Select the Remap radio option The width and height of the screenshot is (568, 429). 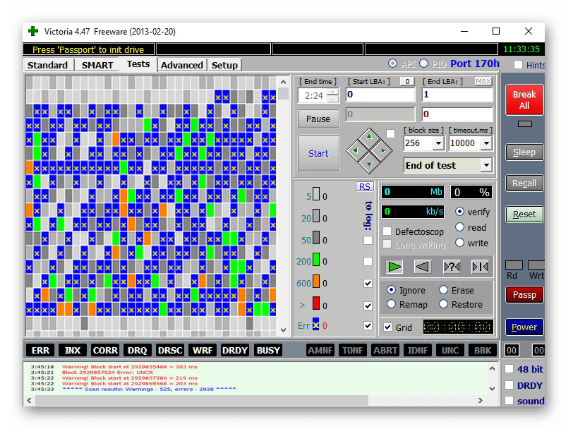click(x=391, y=304)
